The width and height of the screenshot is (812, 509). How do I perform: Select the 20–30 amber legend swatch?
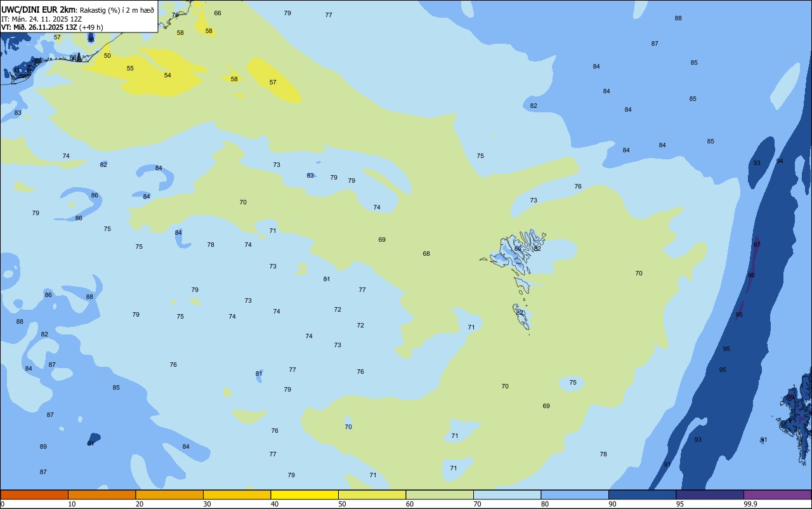pos(169,494)
